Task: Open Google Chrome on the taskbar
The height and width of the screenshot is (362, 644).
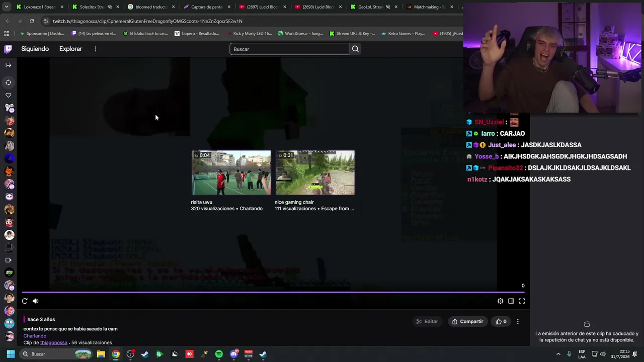Action: tap(116, 354)
